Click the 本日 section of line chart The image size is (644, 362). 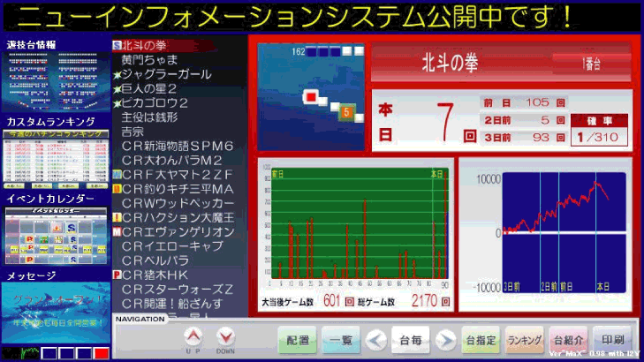pyautogui.click(x=610, y=232)
